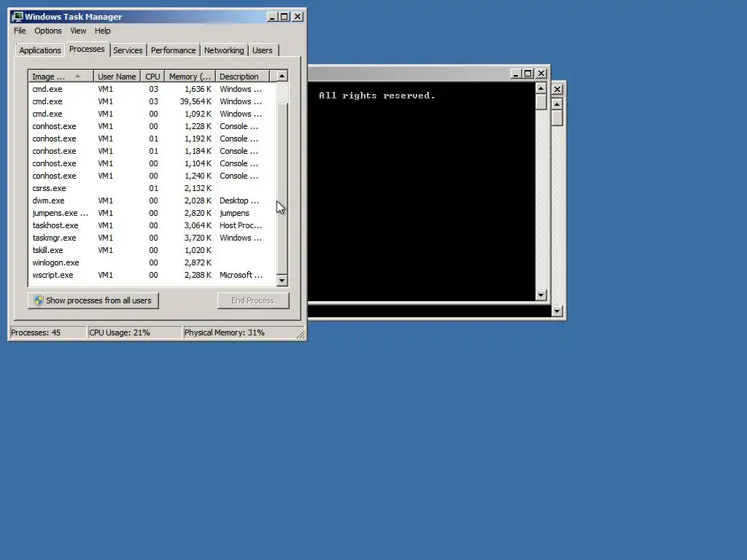Image resolution: width=747 pixels, height=560 pixels.
Task: Select conhost.exe row using 1,240 K
Action: [x=152, y=176]
